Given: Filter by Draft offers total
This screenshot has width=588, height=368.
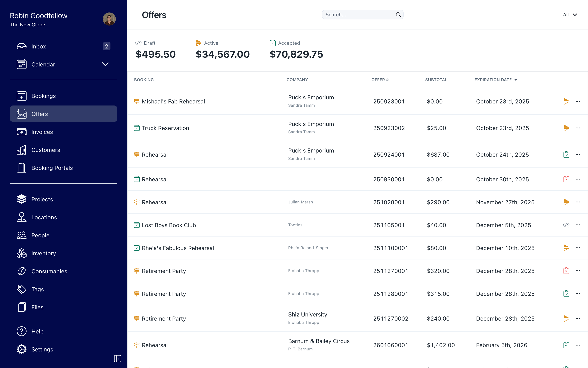Looking at the screenshot, I should (156, 50).
